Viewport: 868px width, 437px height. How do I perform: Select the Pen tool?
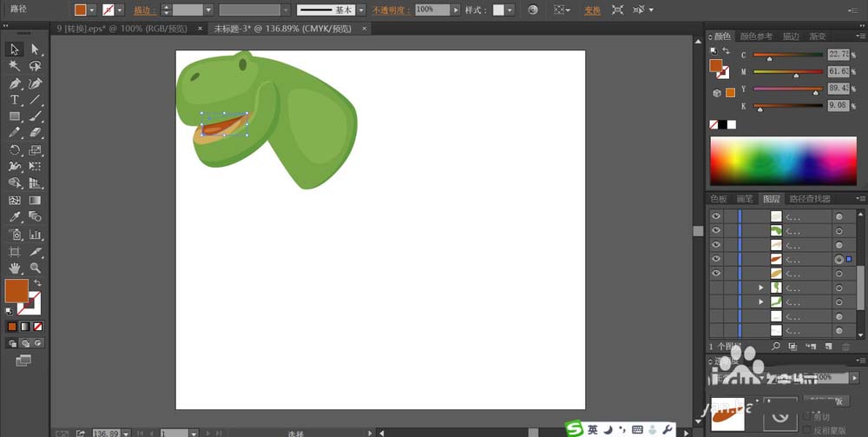(x=15, y=83)
